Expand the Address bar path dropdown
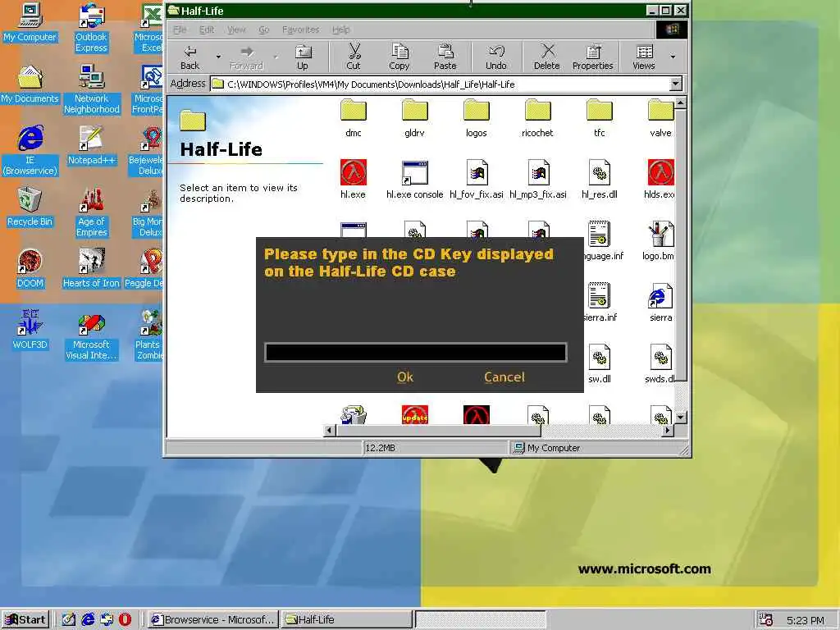The height and width of the screenshot is (630, 840). tap(676, 84)
